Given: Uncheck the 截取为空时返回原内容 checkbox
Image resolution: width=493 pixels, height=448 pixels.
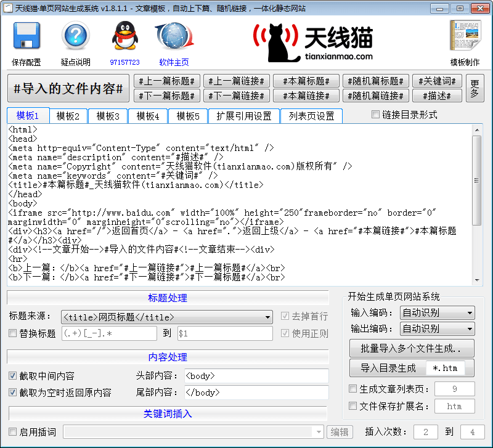Looking at the screenshot, I should click(x=12, y=393).
